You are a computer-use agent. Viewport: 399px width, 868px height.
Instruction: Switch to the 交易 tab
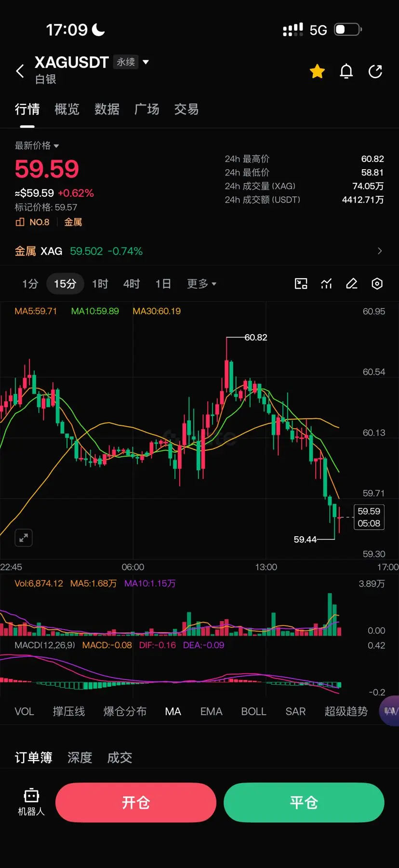point(186,109)
